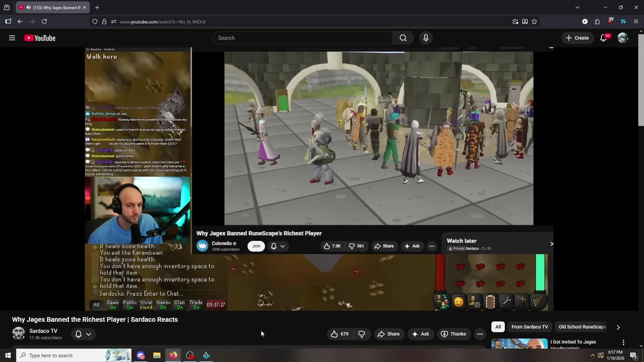
Task: Show next filter chips arrow
Action: pos(618,327)
